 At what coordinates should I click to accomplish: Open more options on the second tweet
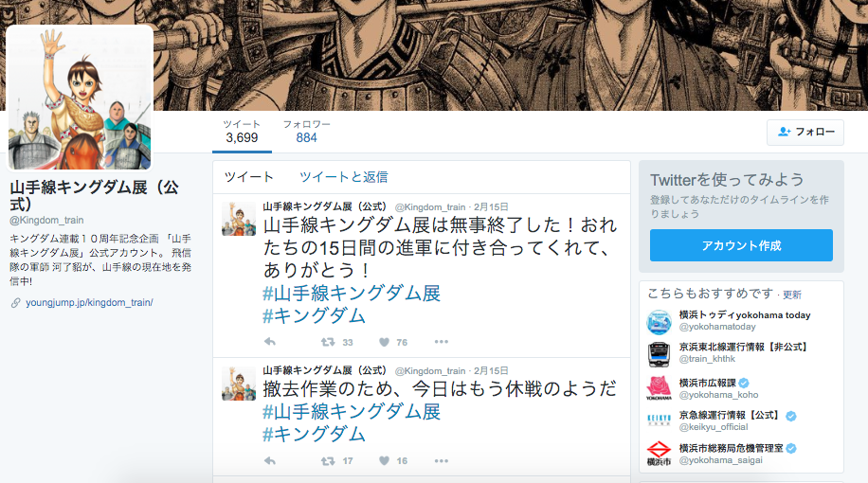442,461
